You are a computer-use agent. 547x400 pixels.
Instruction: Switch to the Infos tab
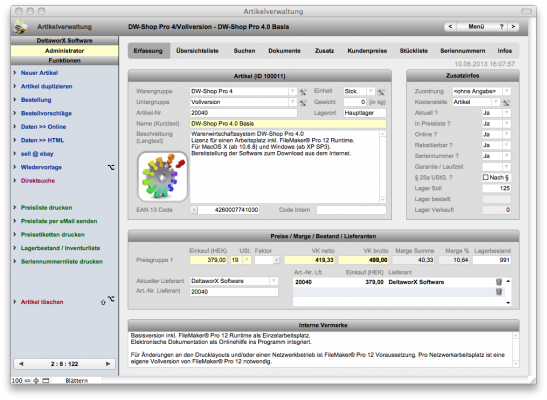pos(504,51)
